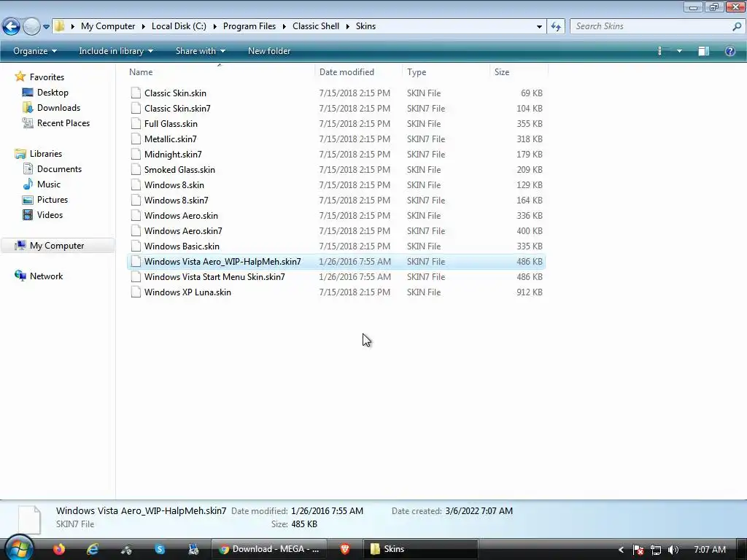Open the Pictures library
Viewport: 747px width, 560px height.
pos(45,200)
